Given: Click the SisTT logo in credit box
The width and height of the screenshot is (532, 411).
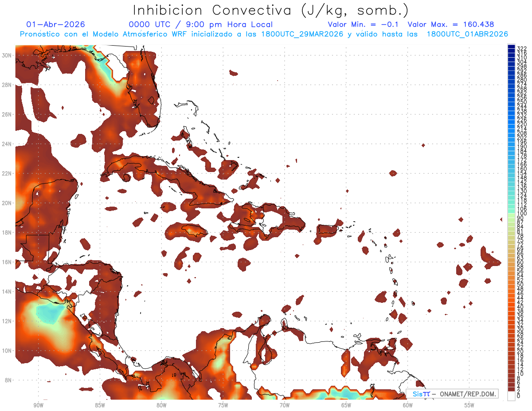Looking at the screenshot, I should (x=420, y=394).
